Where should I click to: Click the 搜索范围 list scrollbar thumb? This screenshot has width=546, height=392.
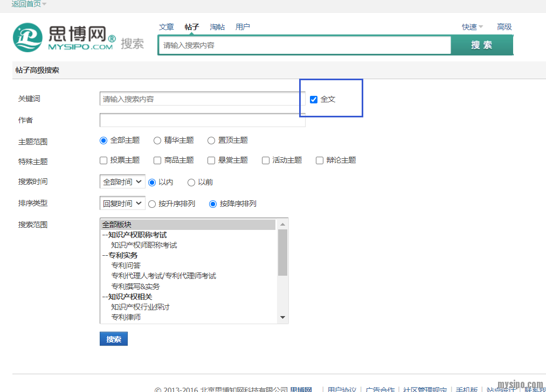click(283, 252)
